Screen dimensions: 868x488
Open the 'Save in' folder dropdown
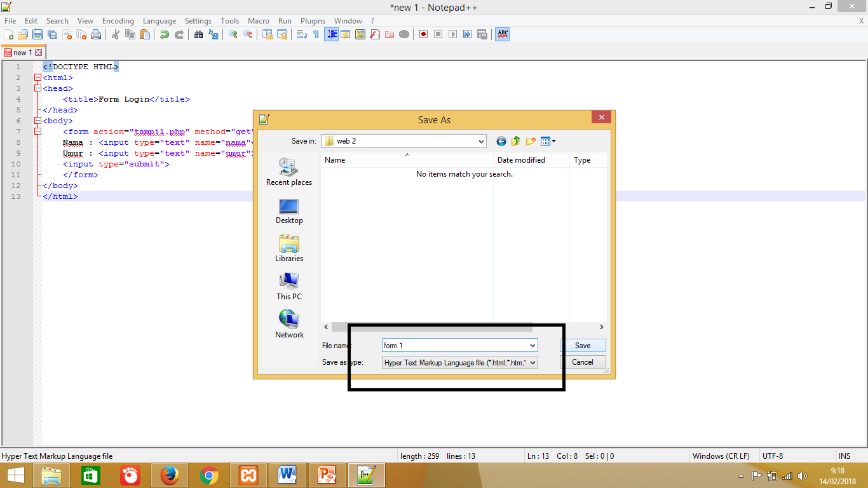pos(480,141)
